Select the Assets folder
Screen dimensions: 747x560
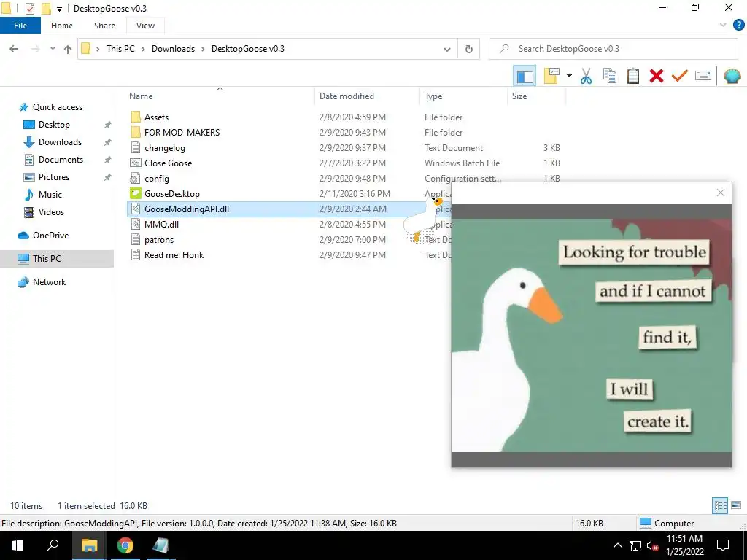pos(157,117)
